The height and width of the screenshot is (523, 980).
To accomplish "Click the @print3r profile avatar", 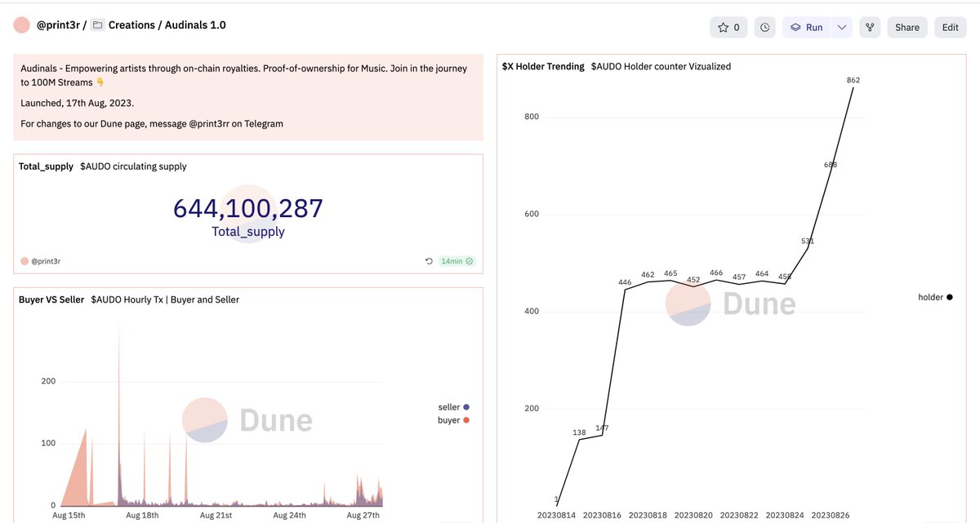I will tap(22, 25).
